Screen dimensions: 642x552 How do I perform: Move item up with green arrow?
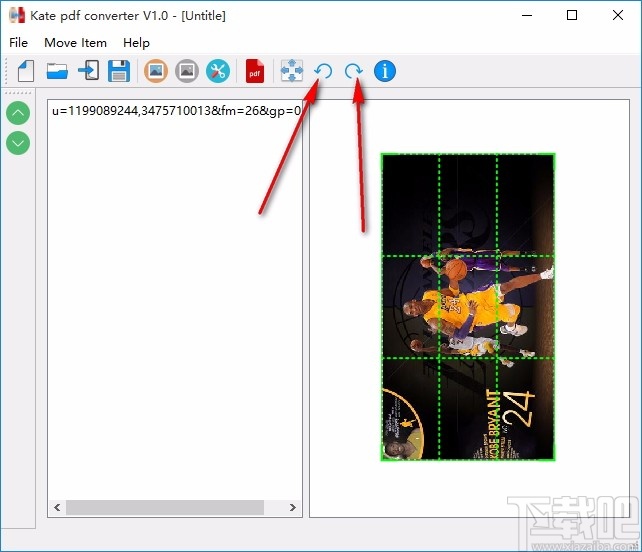pyautogui.click(x=18, y=113)
